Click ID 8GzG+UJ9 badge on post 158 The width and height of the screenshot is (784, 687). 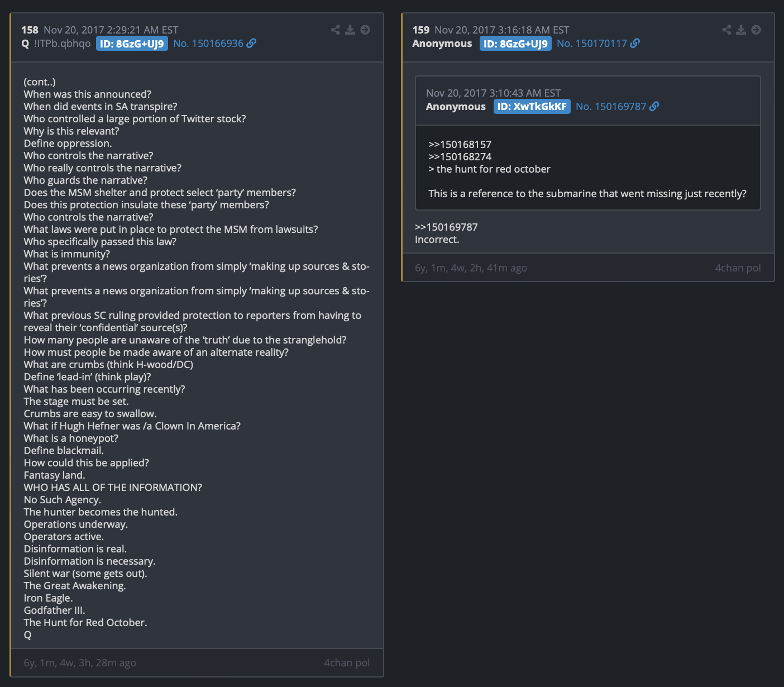(x=132, y=44)
